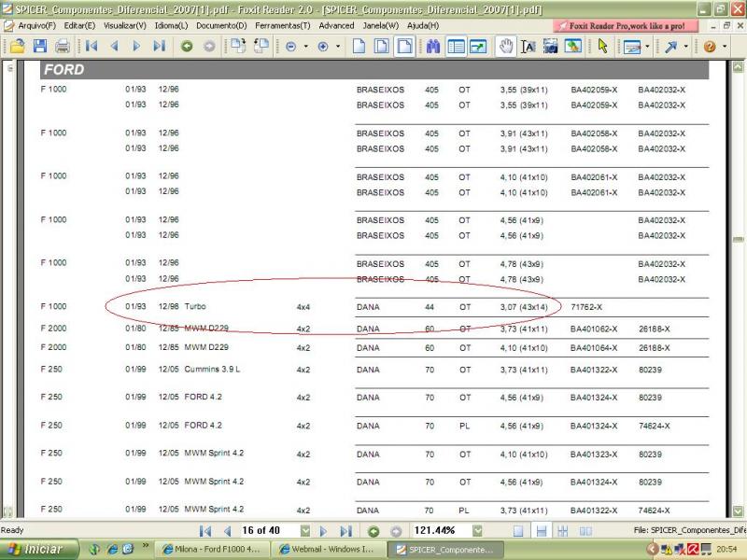Go to previous page in bottom status bar
Viewport: 747px width, 560px height.
(227, 531)
